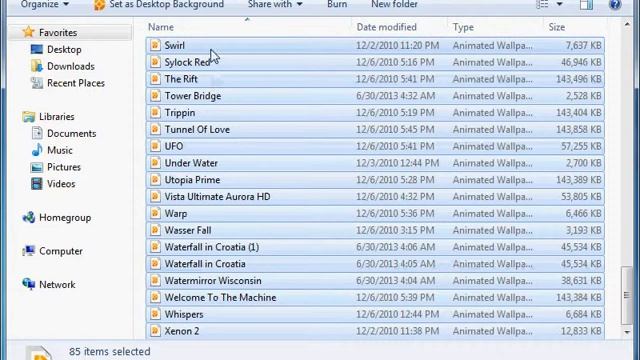Select the file name Waterfall in Croatia
Screen dimensions: 640x360
pos(205,264)
